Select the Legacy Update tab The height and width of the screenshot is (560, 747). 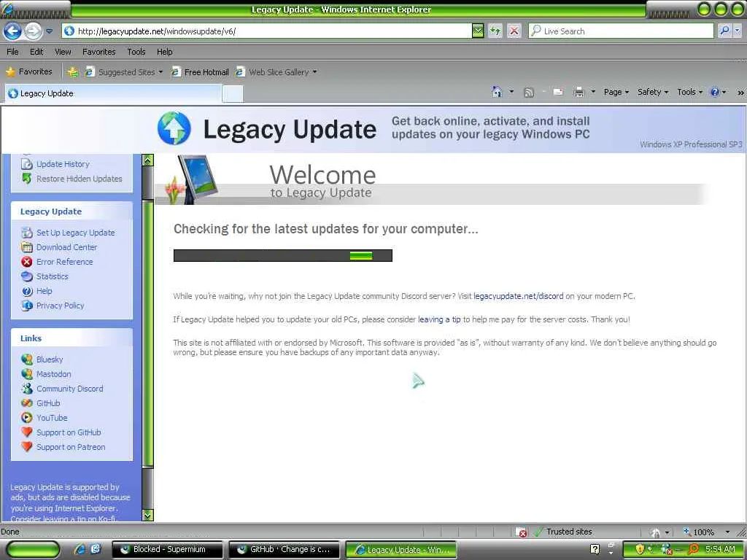tap(113, 93)
